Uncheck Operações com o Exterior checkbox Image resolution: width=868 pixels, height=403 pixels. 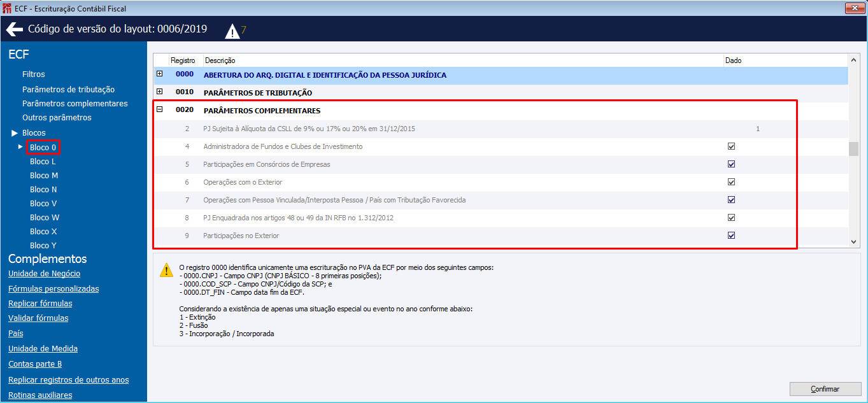coord(731,181)
